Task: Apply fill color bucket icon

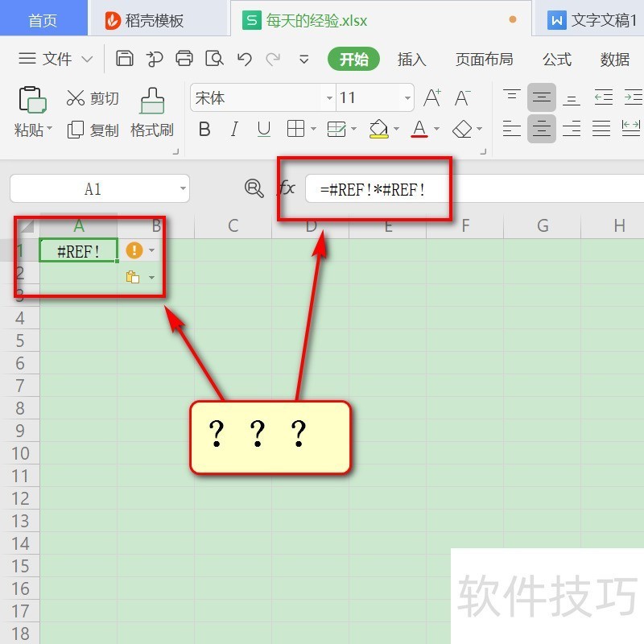Action: pyautogui.click(x=378, y=129)
